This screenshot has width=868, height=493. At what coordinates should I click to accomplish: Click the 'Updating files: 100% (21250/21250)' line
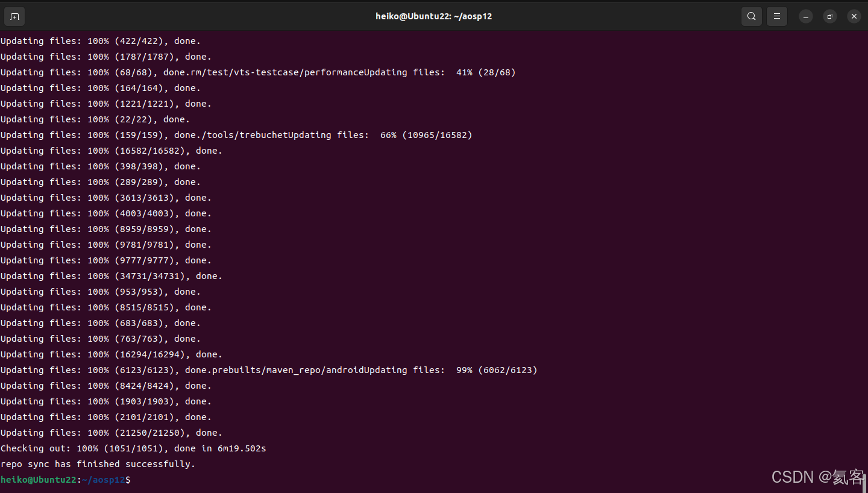[x=112, y=433]
